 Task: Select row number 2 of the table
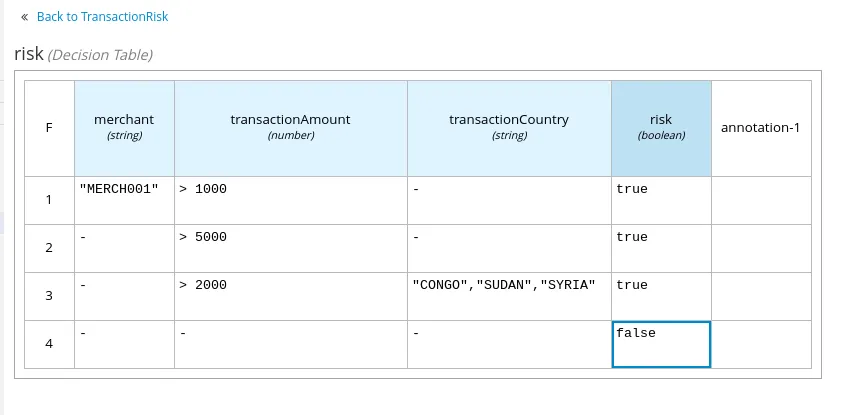coord(50,248)
